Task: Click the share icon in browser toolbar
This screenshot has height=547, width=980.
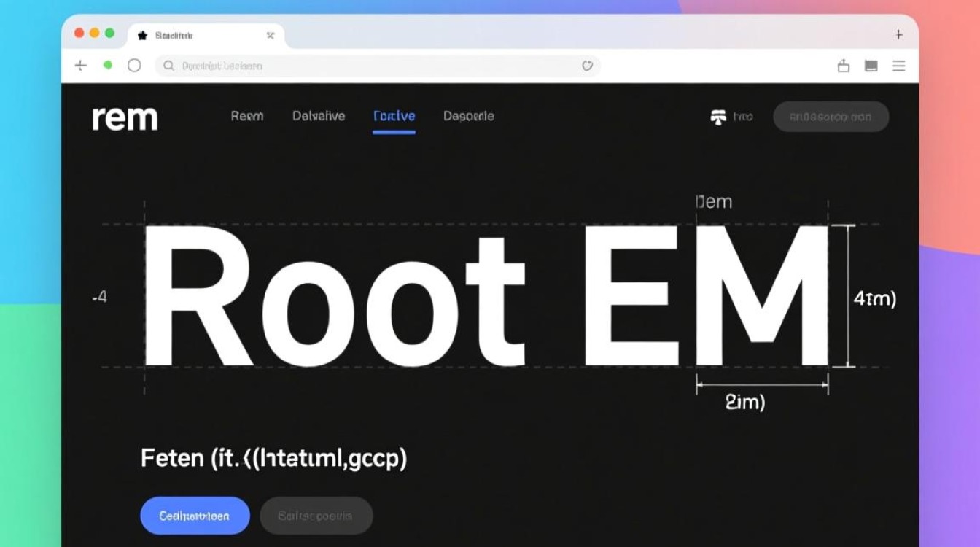Action: (x=844, y=66)
